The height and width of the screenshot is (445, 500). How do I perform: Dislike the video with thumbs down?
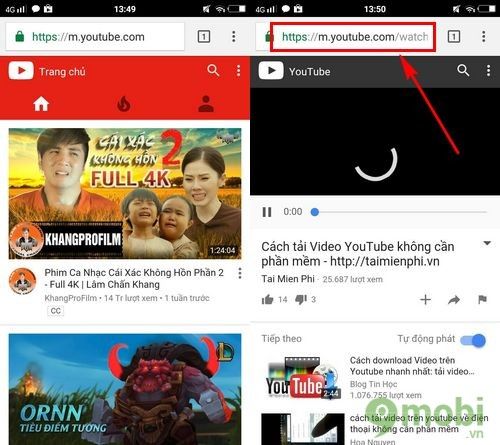(301, 299)
